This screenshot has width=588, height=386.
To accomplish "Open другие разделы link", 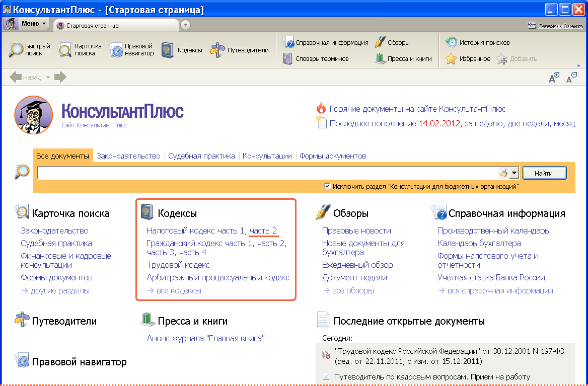I will (60, 290).
